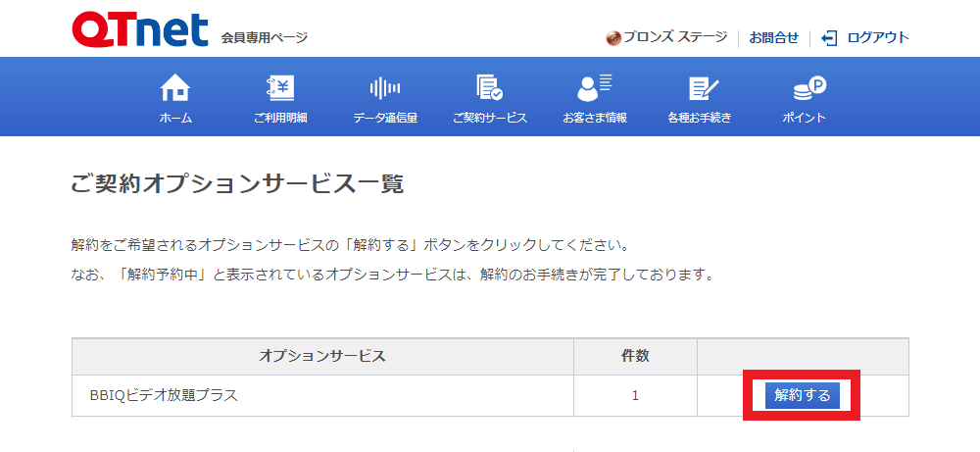Click the お客さま情報 person icon
The image size is (980, 452).
pos(594,88)
